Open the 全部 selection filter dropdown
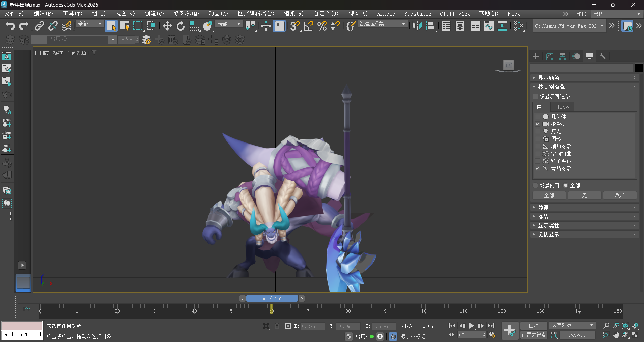644x342 pixels. [x=90, y=24]
